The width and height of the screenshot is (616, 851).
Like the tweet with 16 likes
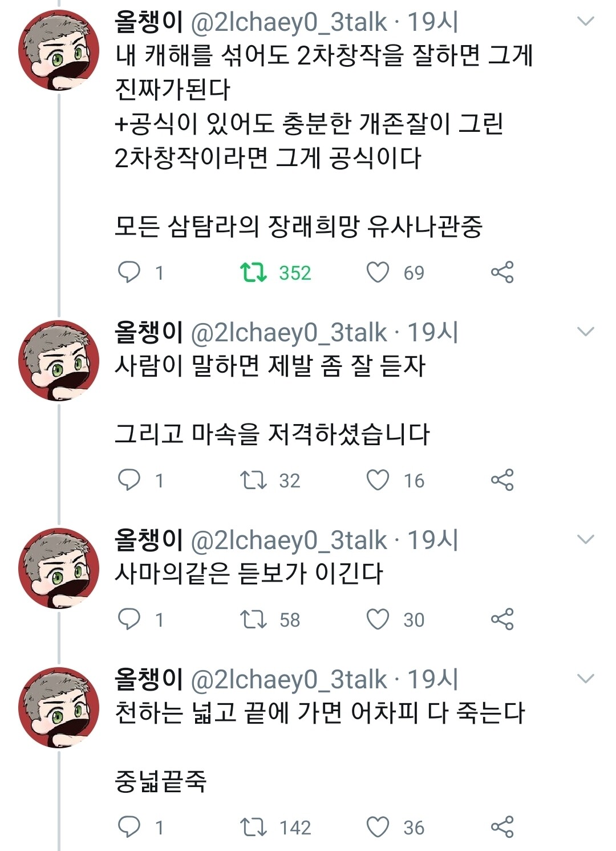click(378, 480)
